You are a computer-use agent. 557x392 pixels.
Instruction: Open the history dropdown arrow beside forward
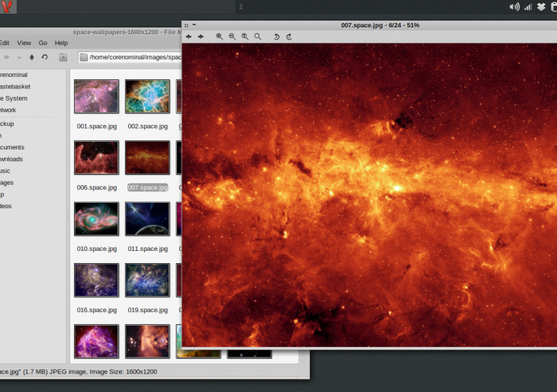click(x=18, y=57)
